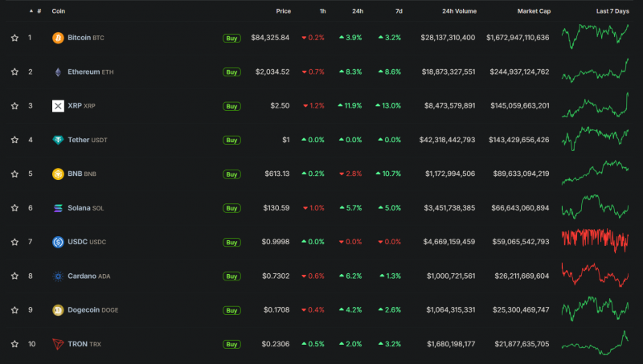Sort by the 24h change column
Image resolution: width=643 pixels, height=364 pixels.
(x=358, y=11)
